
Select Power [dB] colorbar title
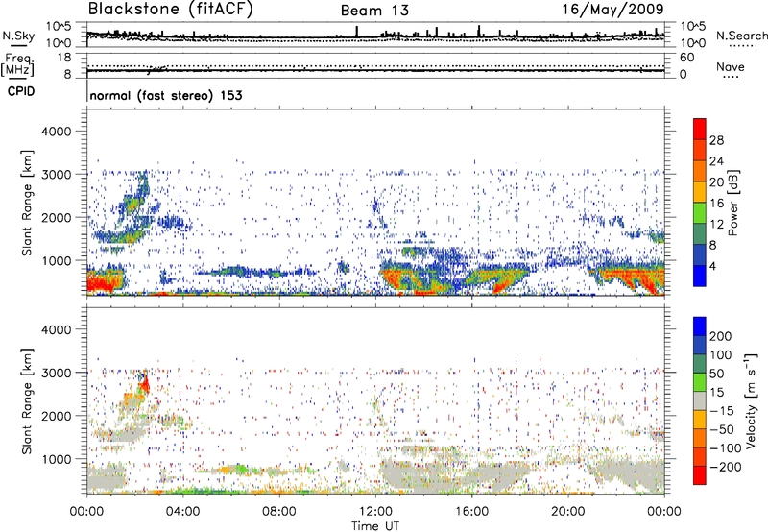coord(732,203)
